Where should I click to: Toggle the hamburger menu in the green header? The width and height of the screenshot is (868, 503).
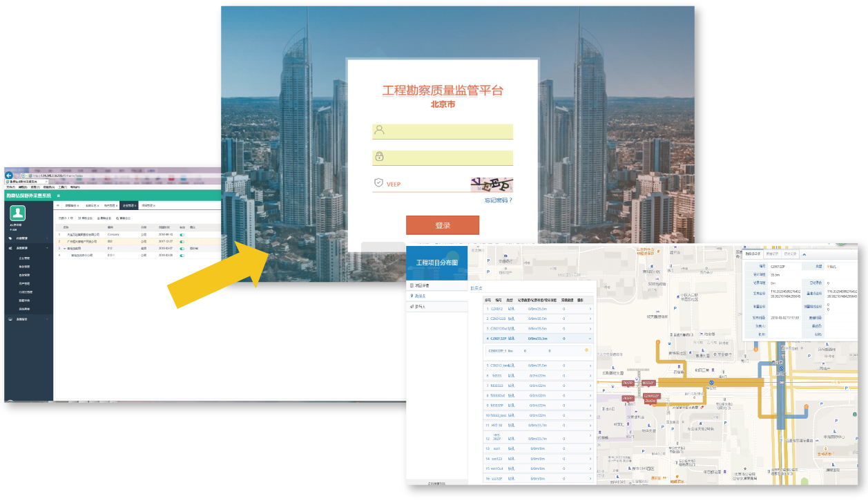(59, 196)
